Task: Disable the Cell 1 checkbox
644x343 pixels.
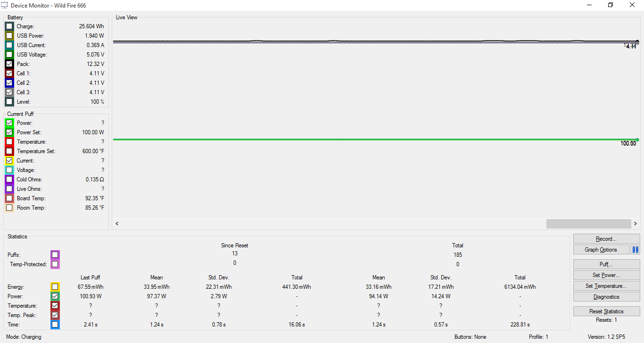Action: click(x=9, y=73)
